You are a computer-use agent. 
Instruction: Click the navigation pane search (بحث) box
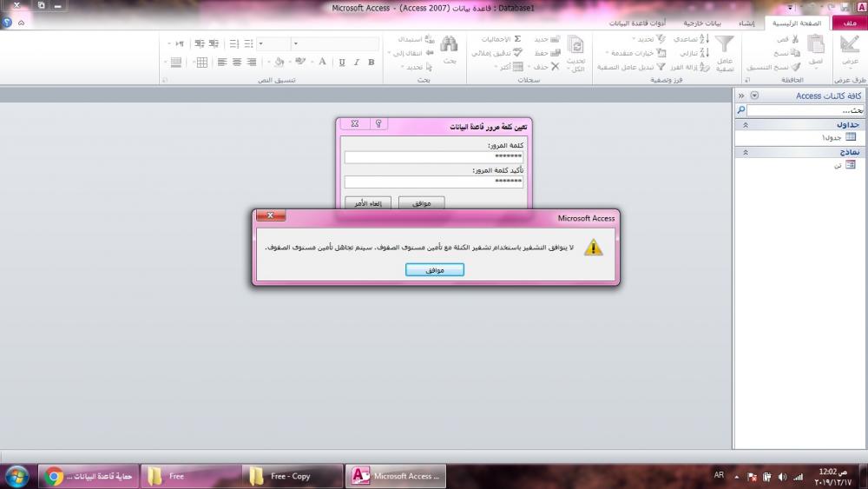click(806, 110)
